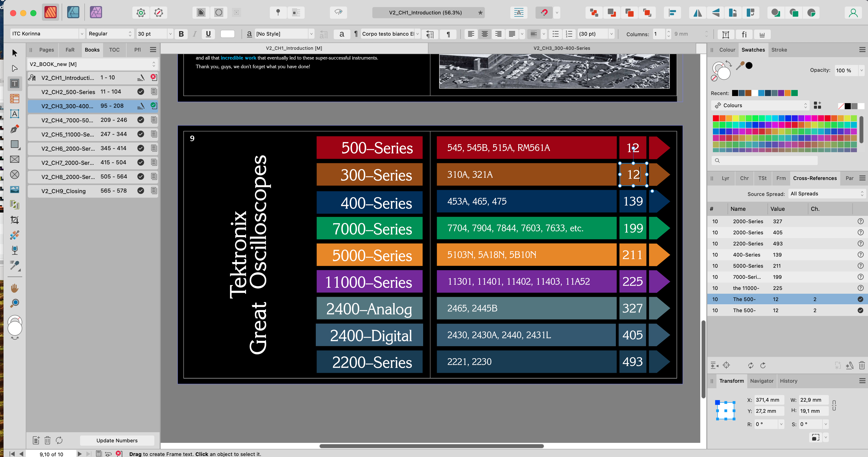
Task: Select the Artistic Text tool
Action: [14, 114]
